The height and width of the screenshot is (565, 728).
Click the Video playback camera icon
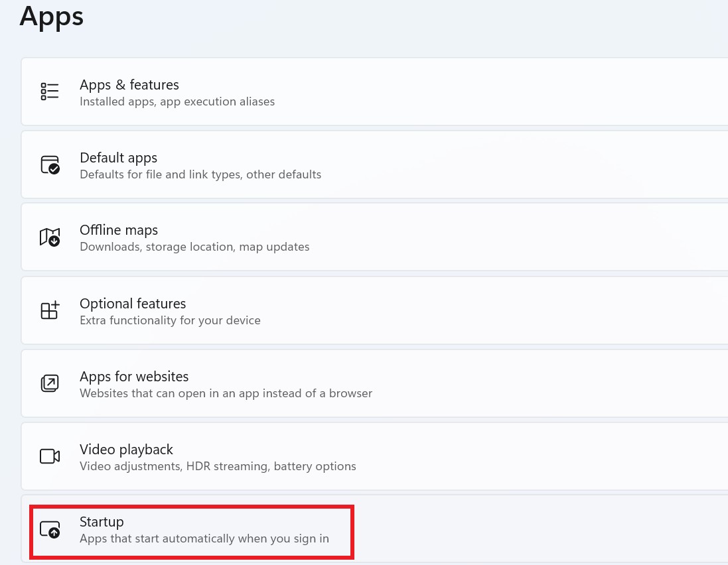pyautogui.click(x=50, y=456)
